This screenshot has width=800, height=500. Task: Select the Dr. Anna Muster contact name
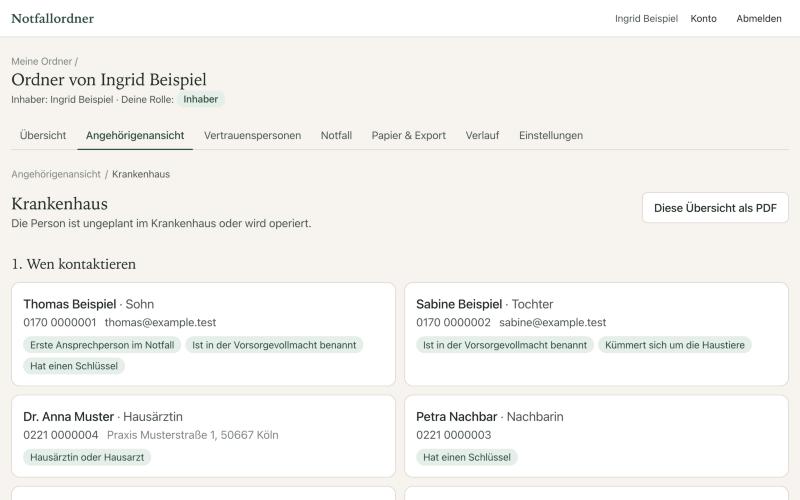coord(68,417)
